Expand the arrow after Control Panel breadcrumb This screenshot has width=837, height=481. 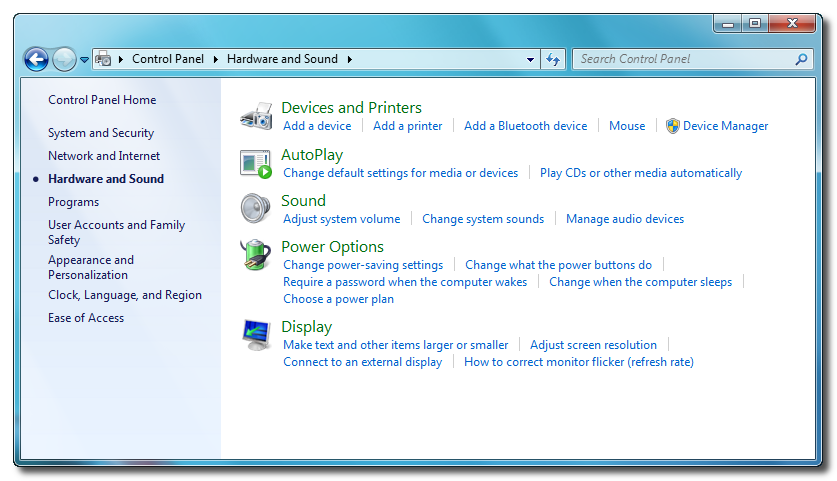click(216, 59)
